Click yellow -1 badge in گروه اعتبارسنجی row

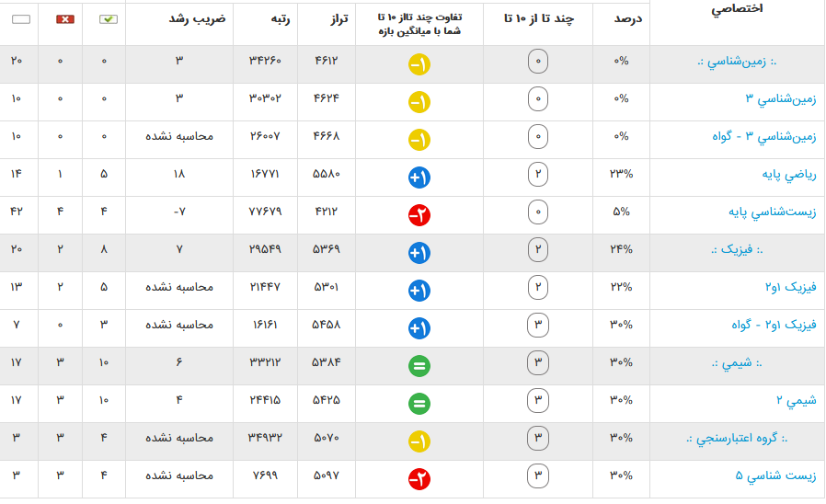(x=419, y=441)
